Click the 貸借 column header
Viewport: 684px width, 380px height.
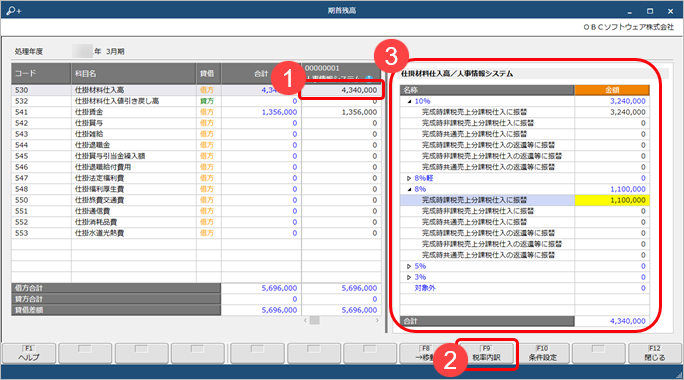pos(209,73)
